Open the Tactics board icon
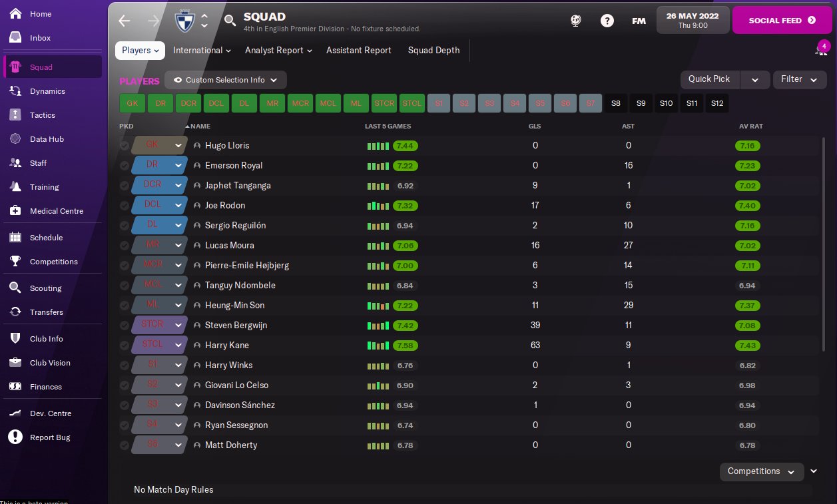Viewport: 837px width, 504px height. 15,115
